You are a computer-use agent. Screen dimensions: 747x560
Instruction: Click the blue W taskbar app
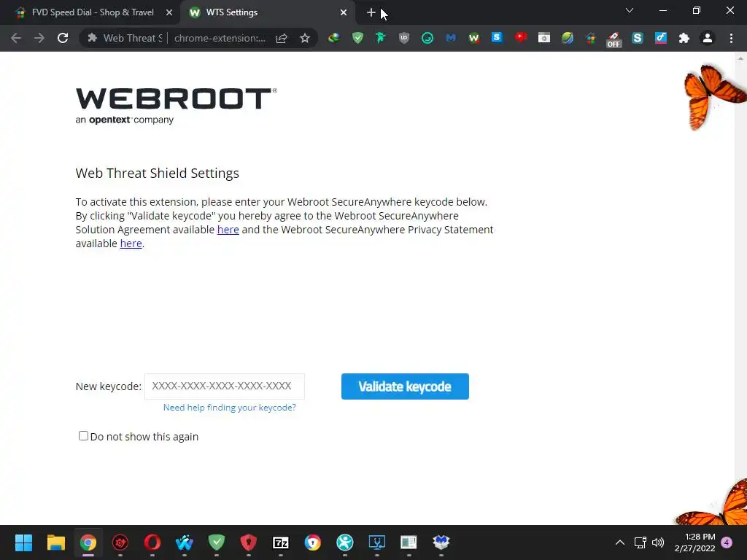(x=185, y=542)
